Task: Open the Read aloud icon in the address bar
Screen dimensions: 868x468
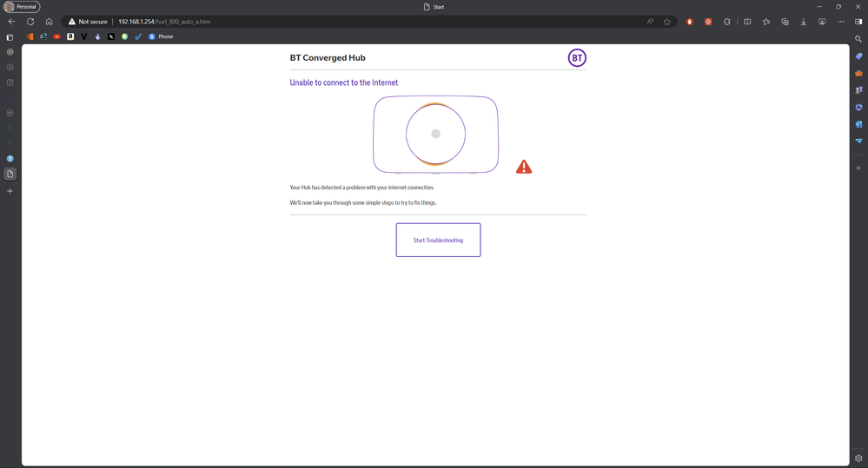Action: [650, 22]
